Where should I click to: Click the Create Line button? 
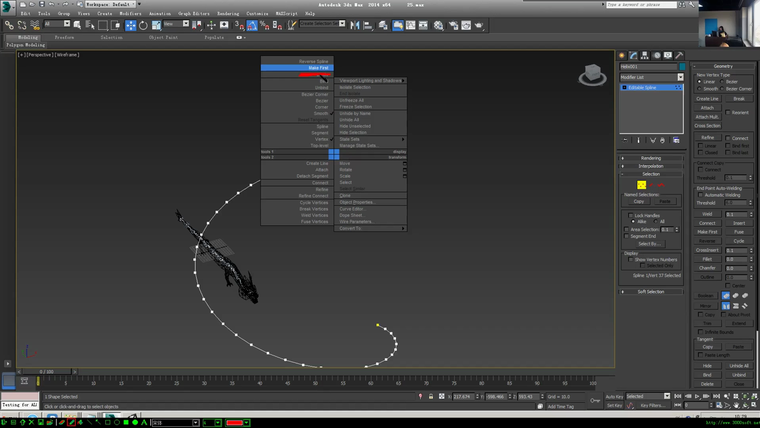tap(707, 99)
